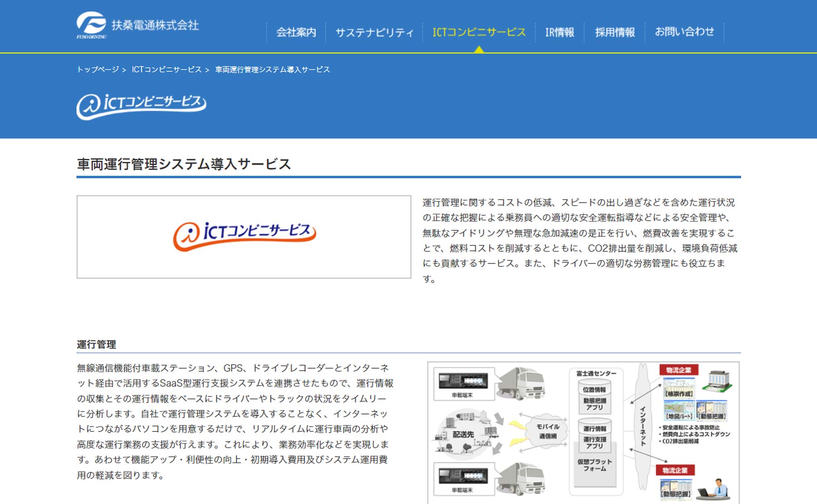
Task: Select the ICTコンビニサービス nav item
Action: (x=479, y=32)
